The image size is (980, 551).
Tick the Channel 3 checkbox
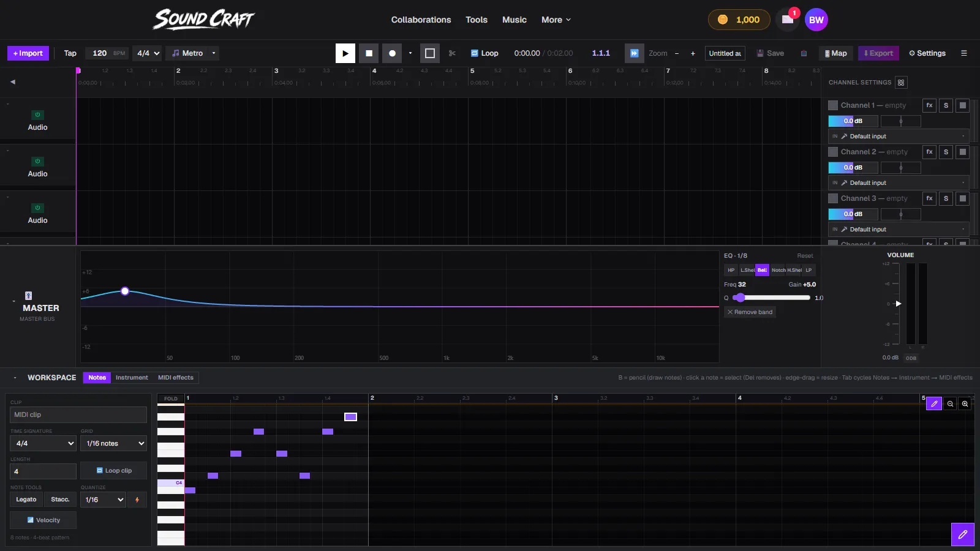833,198
